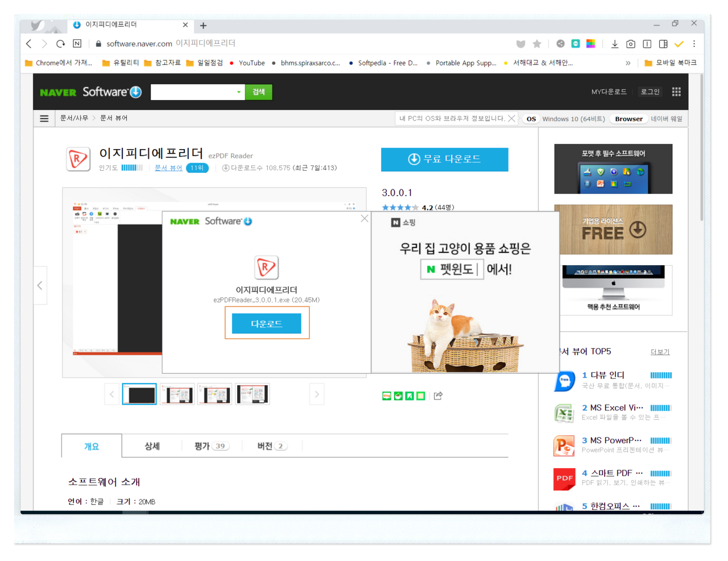
Task: Open the hamburger category menu
Action: (x=44, y=118)
